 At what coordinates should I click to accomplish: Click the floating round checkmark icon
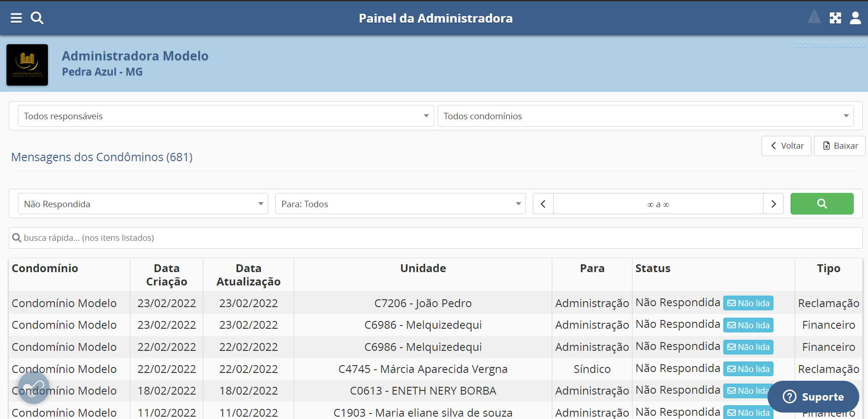pyautogui.click(x=33, y=388)
